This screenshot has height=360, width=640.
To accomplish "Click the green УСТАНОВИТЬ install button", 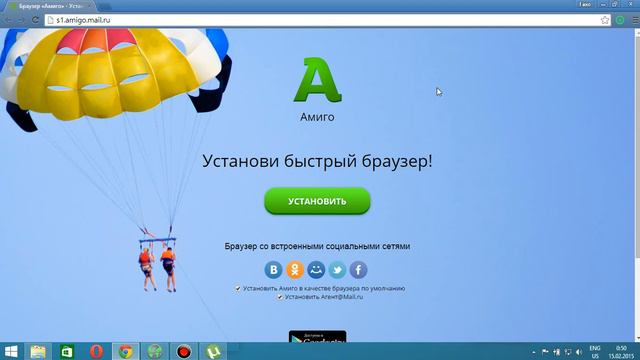I will click(x=317, y=201).
